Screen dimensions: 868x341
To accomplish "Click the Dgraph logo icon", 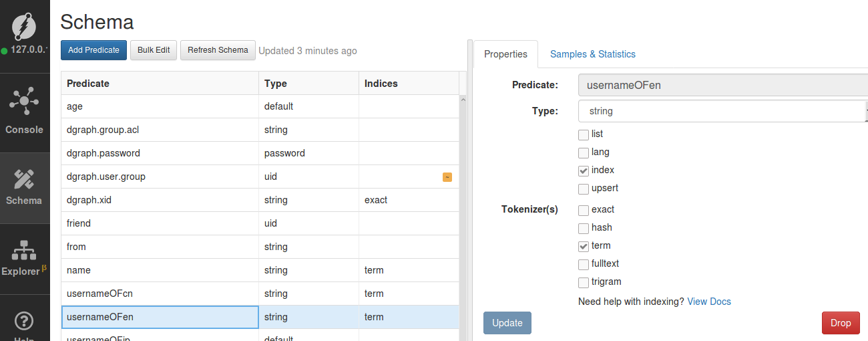I will [x=25, y=27].
